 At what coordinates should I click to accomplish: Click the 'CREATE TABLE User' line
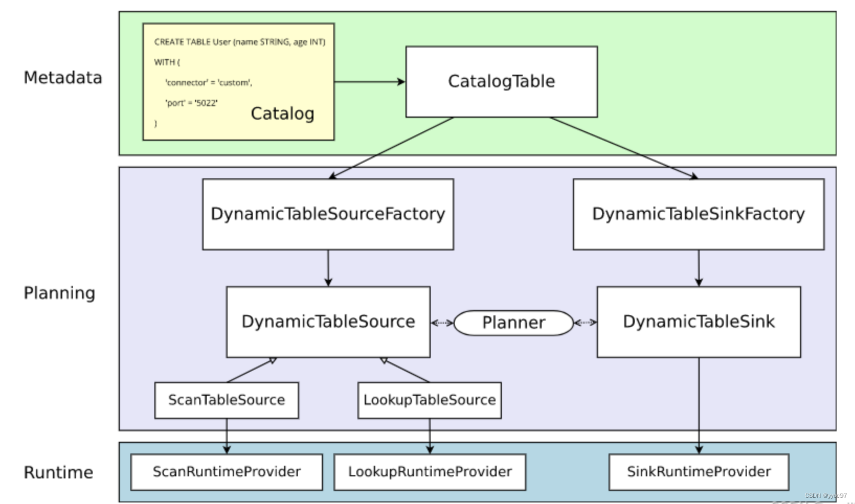pos(240,42)
